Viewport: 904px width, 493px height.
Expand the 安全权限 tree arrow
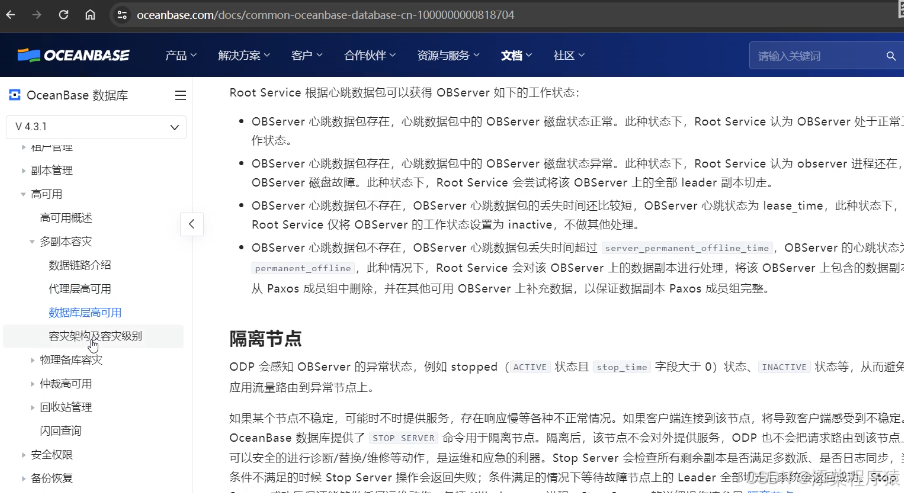(23, 454)
